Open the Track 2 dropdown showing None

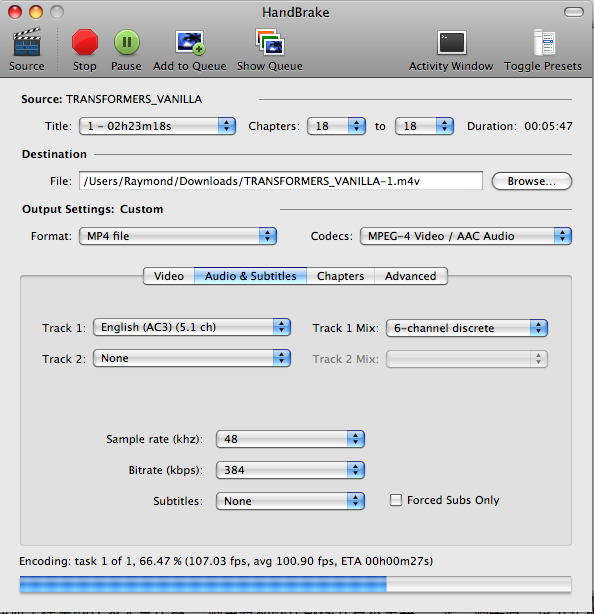[x=192, y=358]
